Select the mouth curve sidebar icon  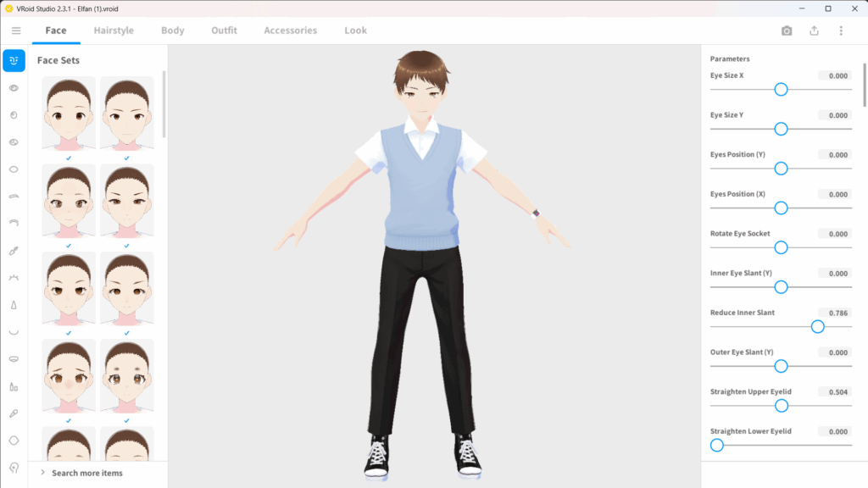14,332
